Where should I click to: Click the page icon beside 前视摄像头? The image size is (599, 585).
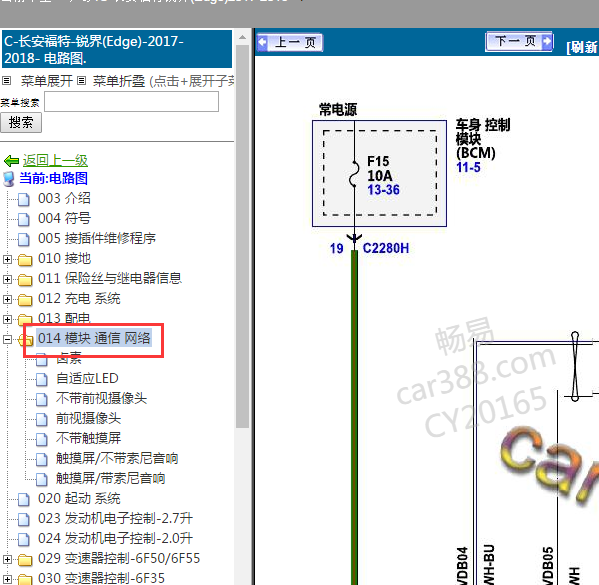click(x=42, y=419)
